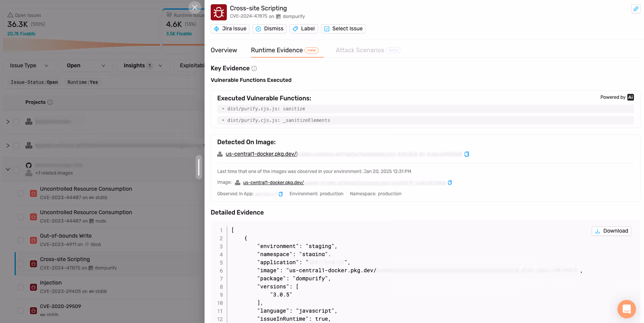Select the Runtime Issues 4.6K card
Screen dimensions: 644x323
[x=183, y=30]
